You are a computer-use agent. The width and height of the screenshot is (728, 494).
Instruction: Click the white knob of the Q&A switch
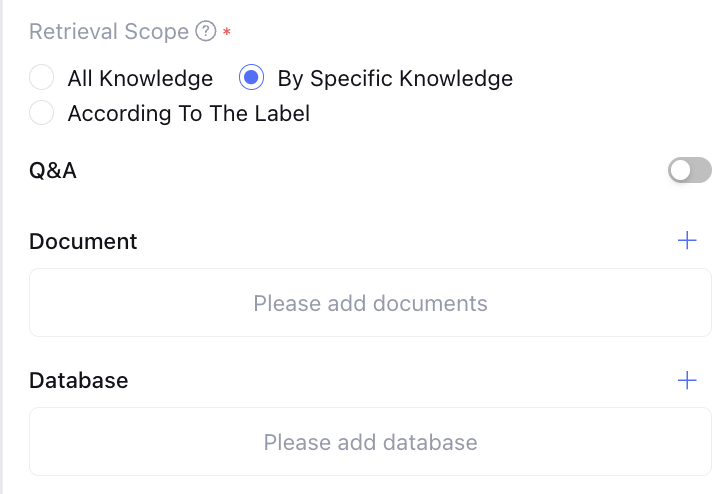pos(680,171)
